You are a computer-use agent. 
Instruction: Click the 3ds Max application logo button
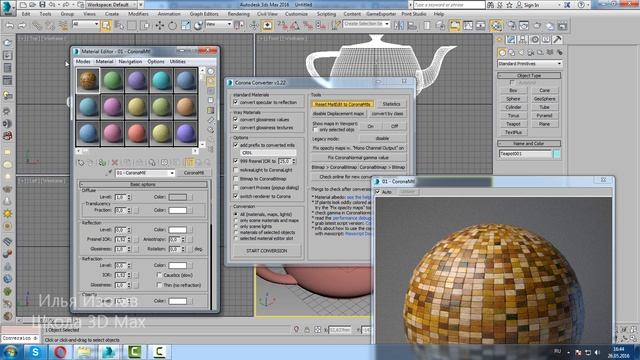tap(8, 8)
